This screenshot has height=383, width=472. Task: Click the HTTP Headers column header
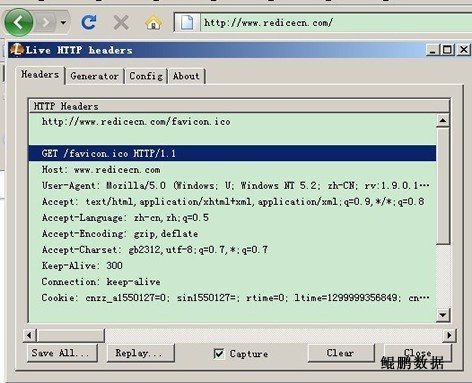pyautogui.click(x=239, y=106)
